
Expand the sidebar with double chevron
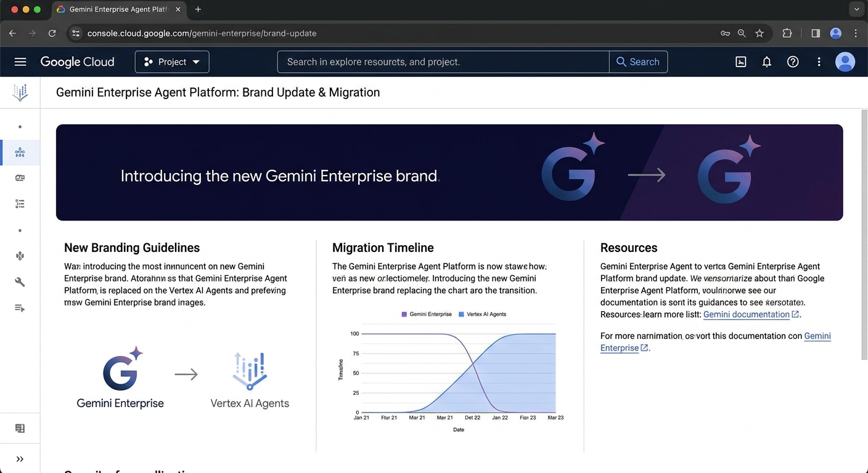pyautogui.click(x=20, y=459)
